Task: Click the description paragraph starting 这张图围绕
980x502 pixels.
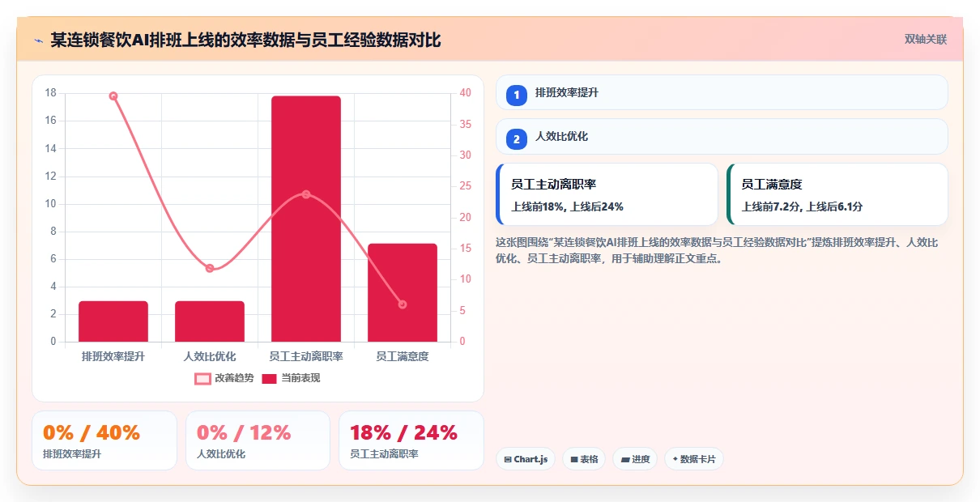Action: tap(717, 250)
